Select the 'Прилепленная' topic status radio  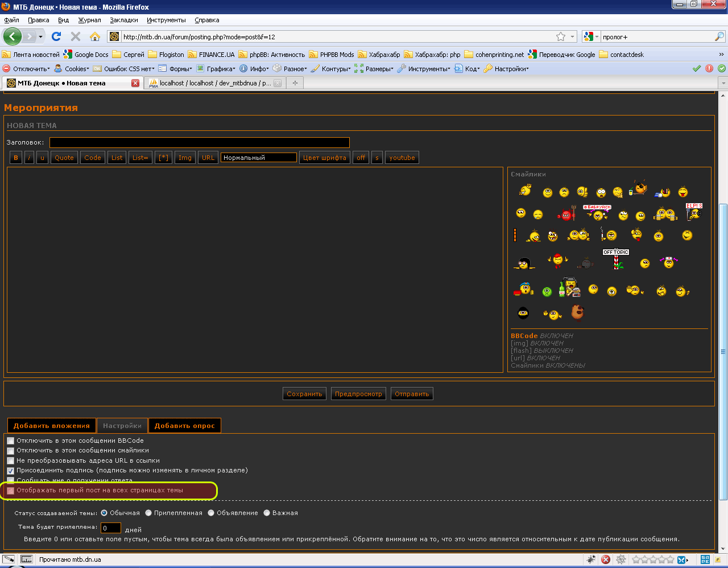148,513
